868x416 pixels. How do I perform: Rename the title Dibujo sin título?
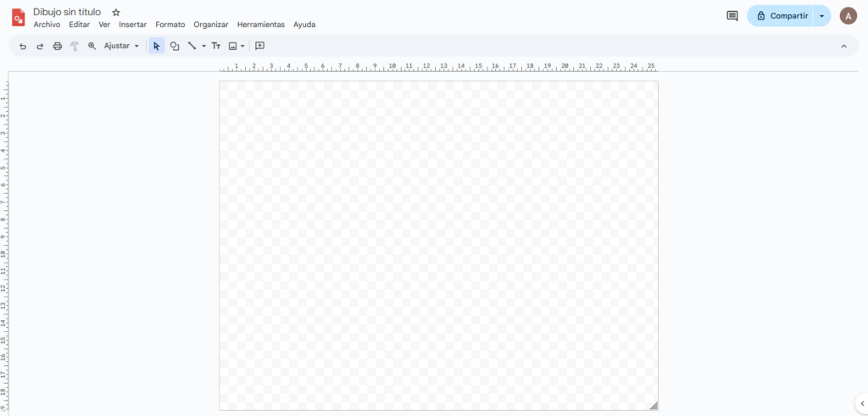tap(67, 12)
